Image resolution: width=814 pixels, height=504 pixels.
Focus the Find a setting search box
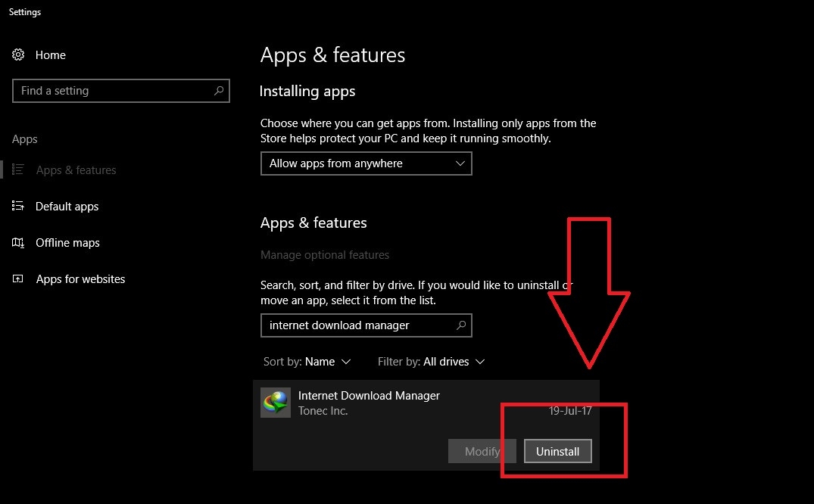point(121,91)
